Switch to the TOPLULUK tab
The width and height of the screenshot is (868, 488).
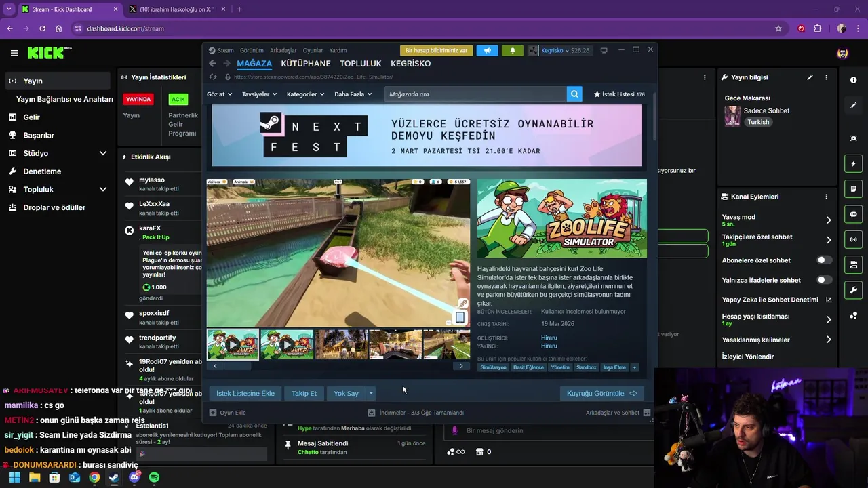pyautogui.click(x=361, y=64)
